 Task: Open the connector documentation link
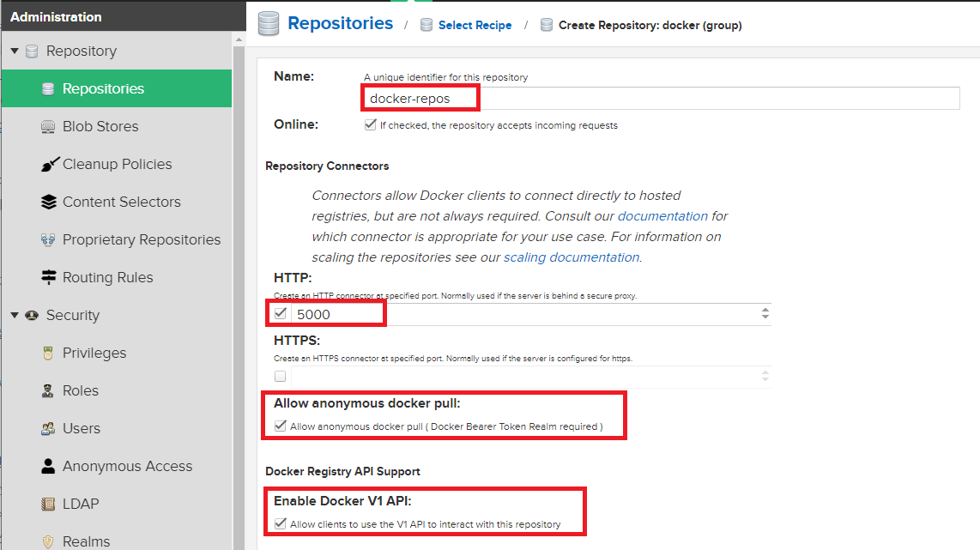coord(662,216)
